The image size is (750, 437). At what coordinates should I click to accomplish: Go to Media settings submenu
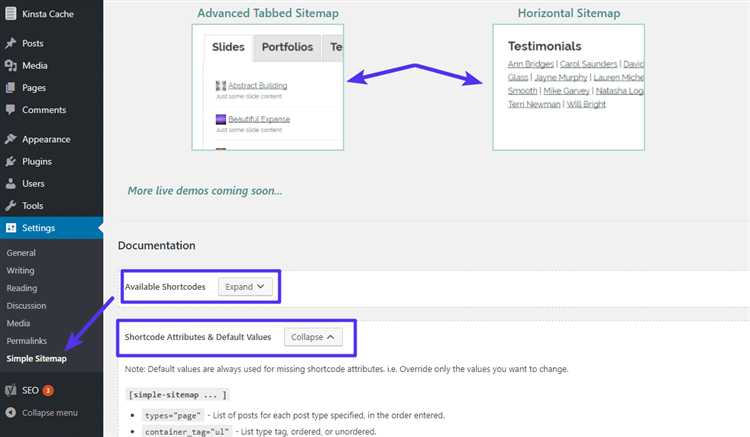[18, 324]
